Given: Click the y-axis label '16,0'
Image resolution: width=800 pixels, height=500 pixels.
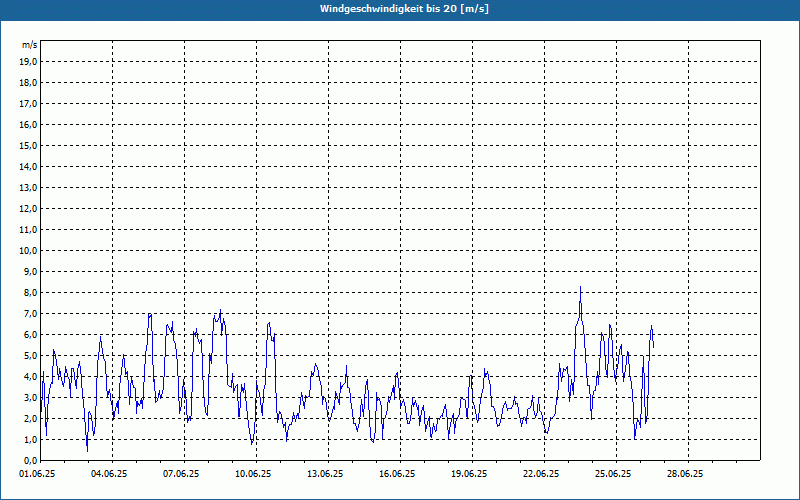Looking at the screenshot, I should 28,124.
